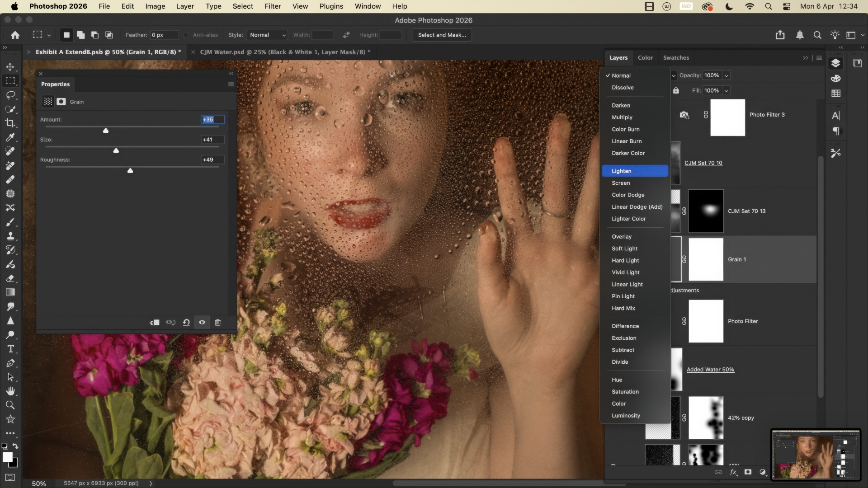Screen dimensions: 868x488
Task: Open the Fill dropdown arrow
Action: point(726,90)
